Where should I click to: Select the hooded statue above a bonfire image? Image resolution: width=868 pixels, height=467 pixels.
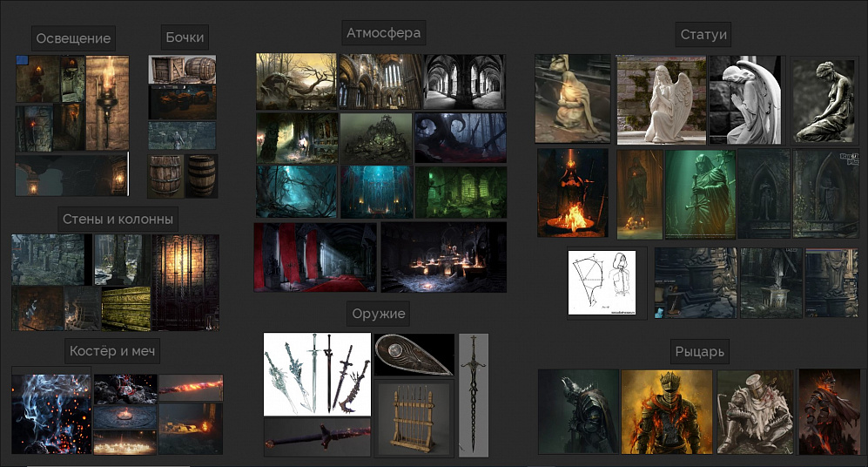pyautogui.click(x=572, y=193)
